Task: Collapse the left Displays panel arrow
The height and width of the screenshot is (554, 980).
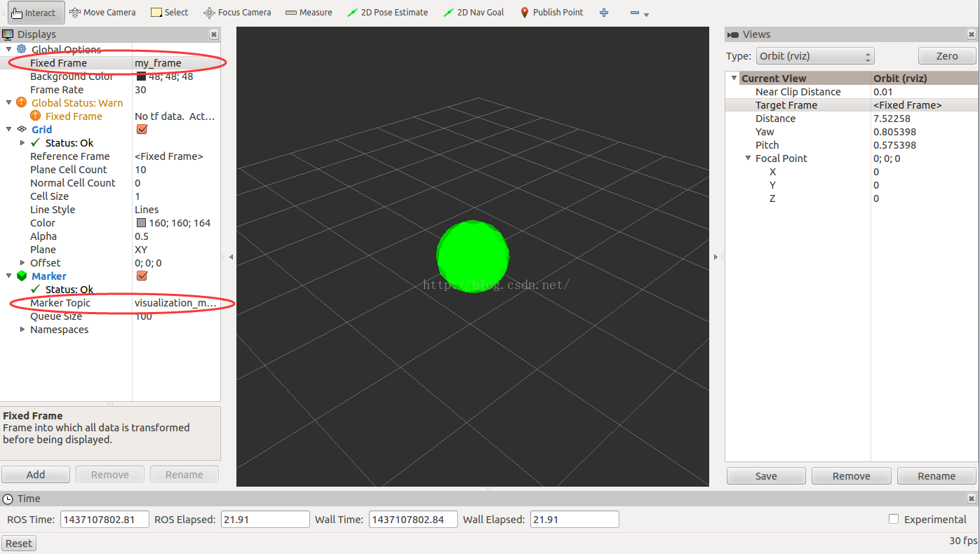Action: [x=231, y=257]
